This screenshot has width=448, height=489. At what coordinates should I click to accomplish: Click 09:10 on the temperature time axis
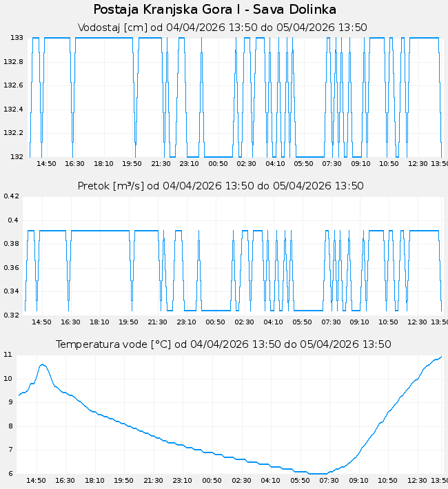pyautogui.click(x=358, y=480)
